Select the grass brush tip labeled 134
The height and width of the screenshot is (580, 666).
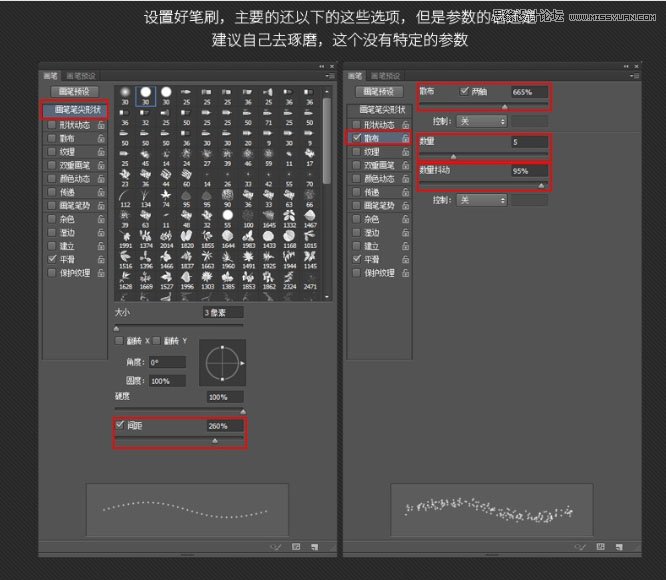point(146,198)
